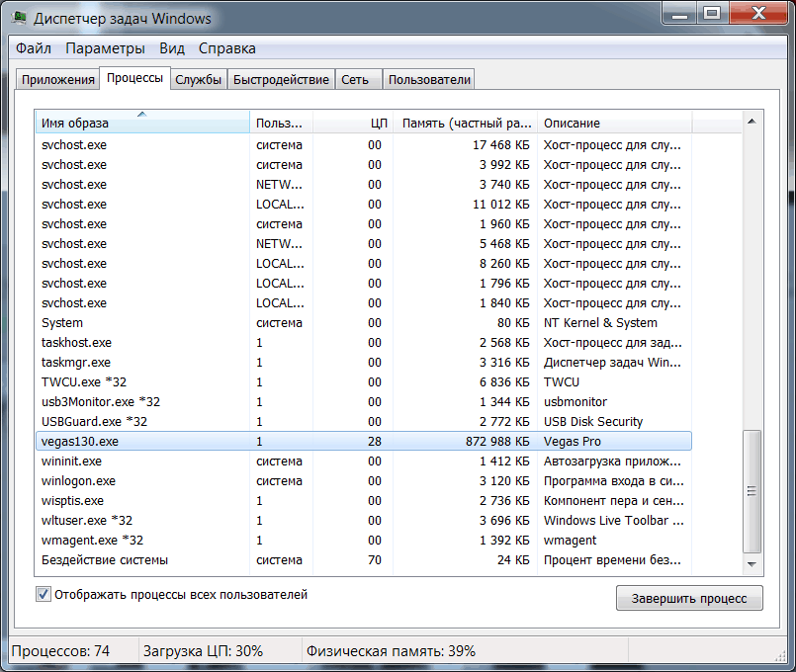Select the vegas130.exe process row
Screen dimensions: 796x672
[x=364, y=441]
